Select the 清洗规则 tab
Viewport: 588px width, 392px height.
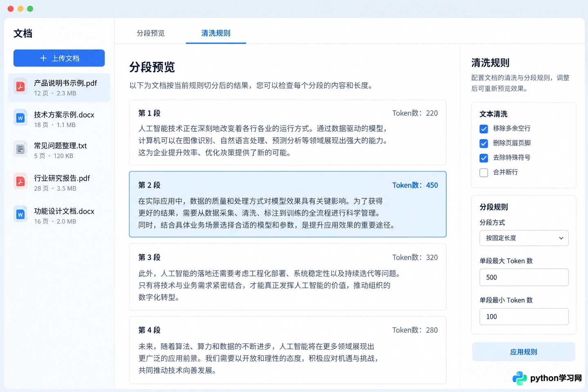tap(216, 33)
